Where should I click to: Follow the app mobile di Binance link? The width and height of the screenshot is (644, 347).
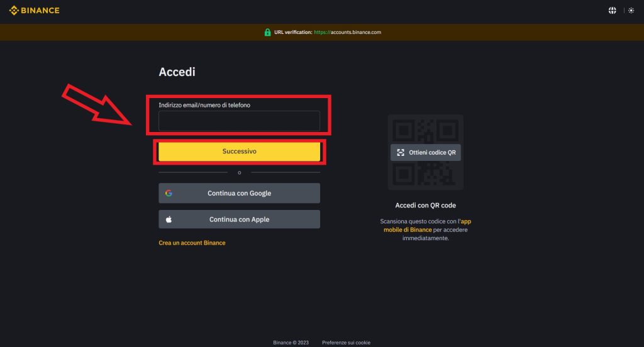[x=409, y=230]
